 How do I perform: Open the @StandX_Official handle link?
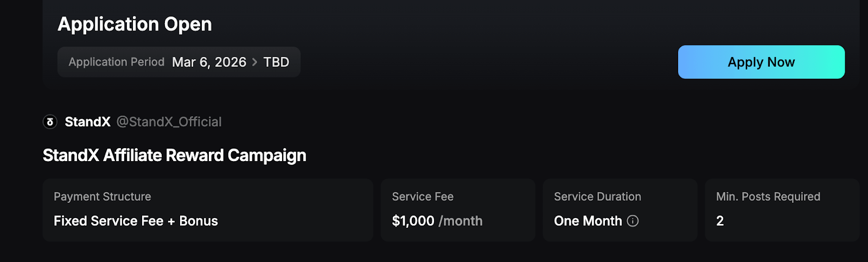coord(169,122)
